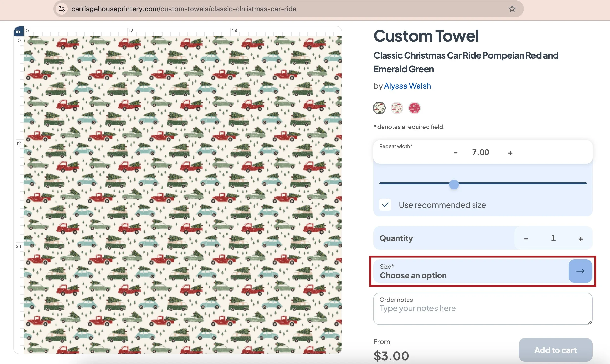The width and height of the screenshot is (610, 364).
Task: Increase repeat width with plus button
Action: point(510,153)
